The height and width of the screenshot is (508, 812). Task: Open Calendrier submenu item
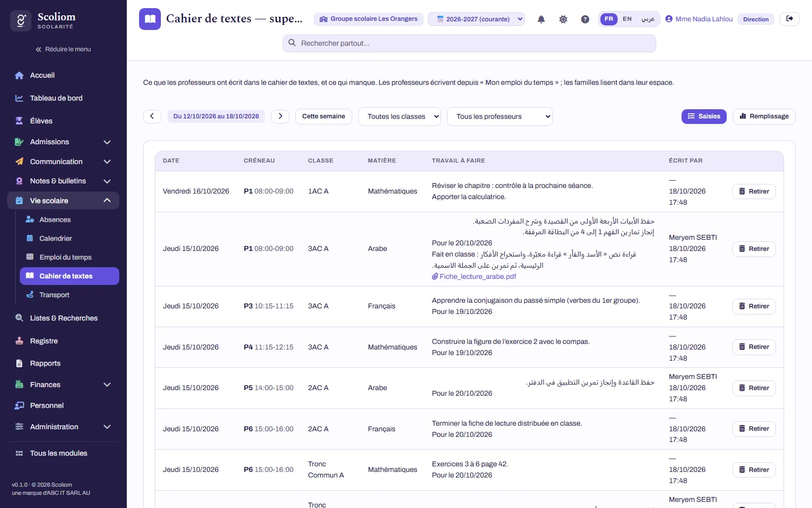click(x=70, y=238)
